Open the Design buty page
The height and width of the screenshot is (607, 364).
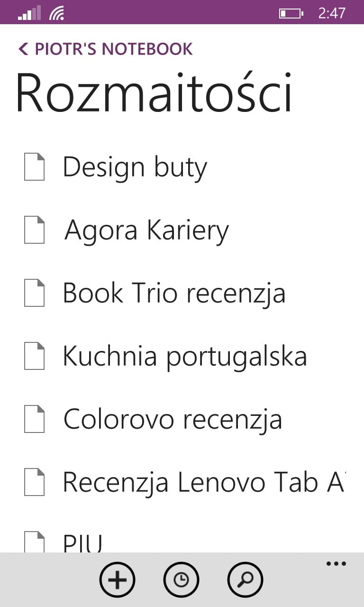point(135,167)
